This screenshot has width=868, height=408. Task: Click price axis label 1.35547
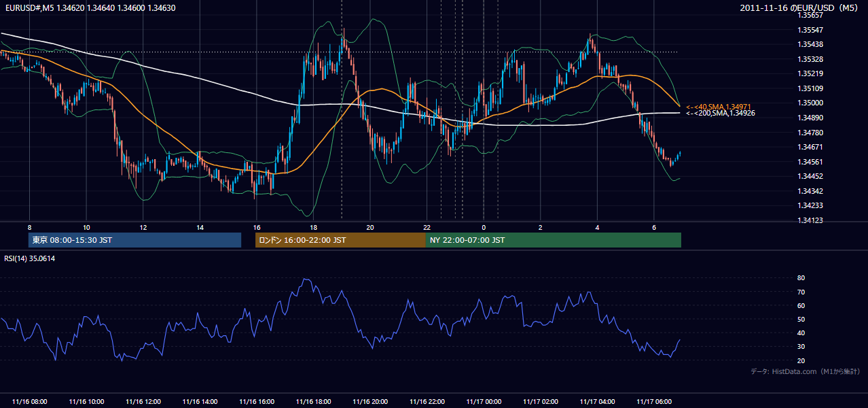coord(810,31)
